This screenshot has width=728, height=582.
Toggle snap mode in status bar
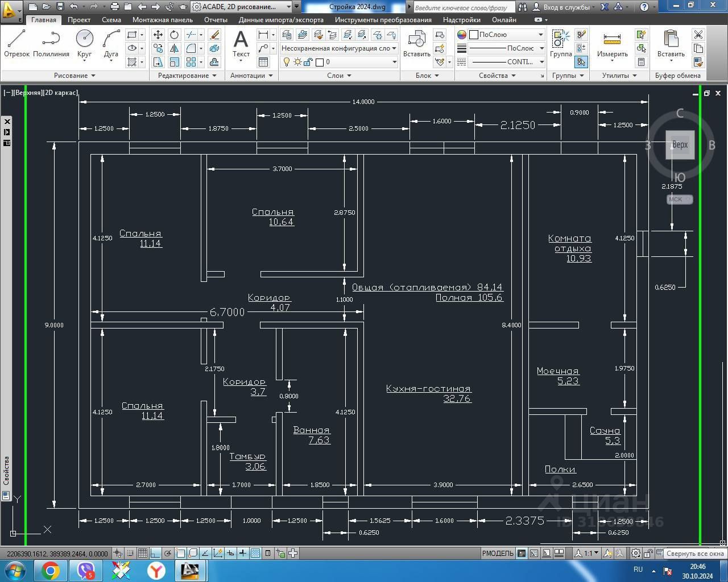130,553
